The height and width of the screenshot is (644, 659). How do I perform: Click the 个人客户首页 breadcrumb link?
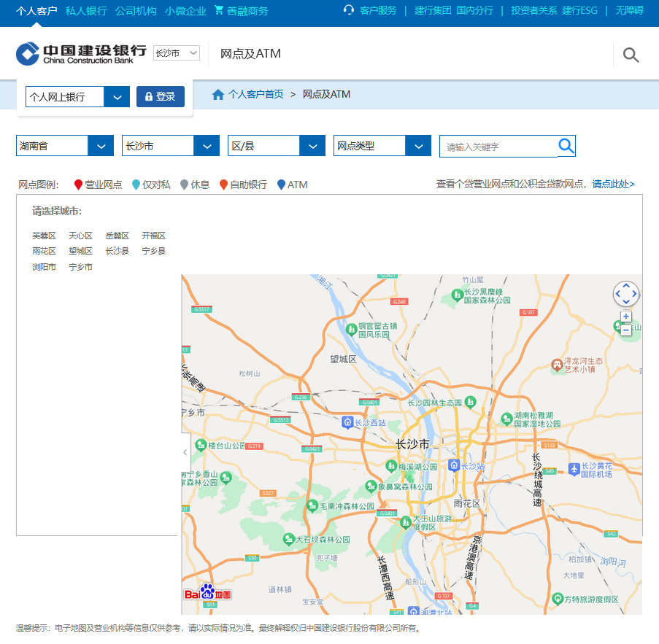[x=256, y=94]
